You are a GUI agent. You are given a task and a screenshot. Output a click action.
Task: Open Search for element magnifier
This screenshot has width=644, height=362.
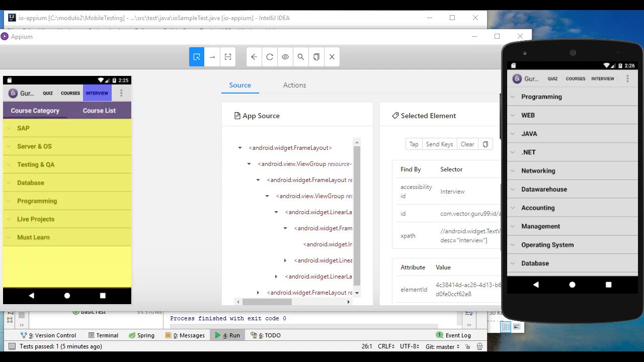point(301,57)
